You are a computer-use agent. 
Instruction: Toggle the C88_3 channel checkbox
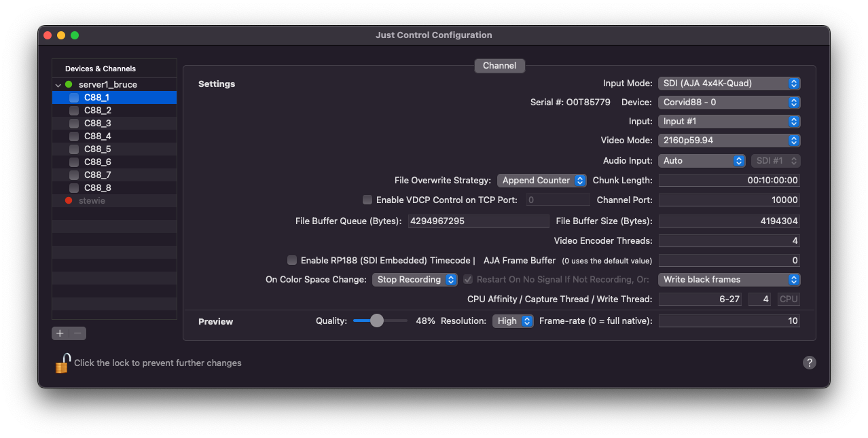coord(74,123)
